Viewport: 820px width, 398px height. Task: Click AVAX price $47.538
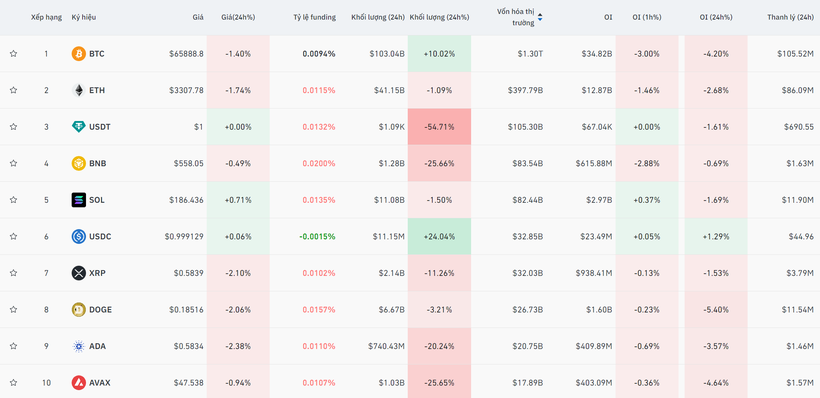tap(188, 383)
